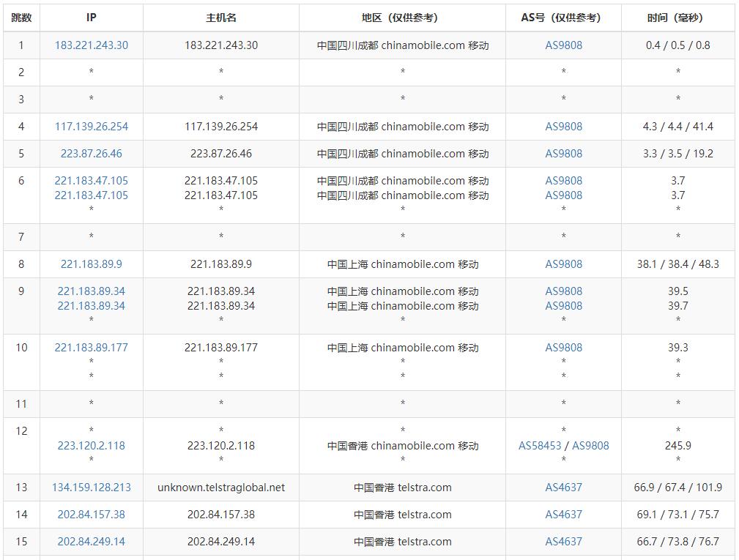Click hostname text '117.139.26.254' in the 主机名 column
Viewport: 739px width, 560px height.
click(x=221, y=126)
